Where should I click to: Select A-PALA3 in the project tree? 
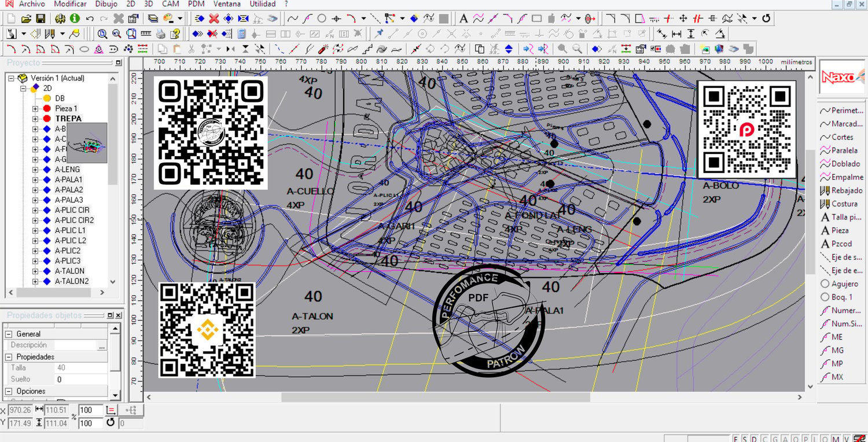click(69, 200)
